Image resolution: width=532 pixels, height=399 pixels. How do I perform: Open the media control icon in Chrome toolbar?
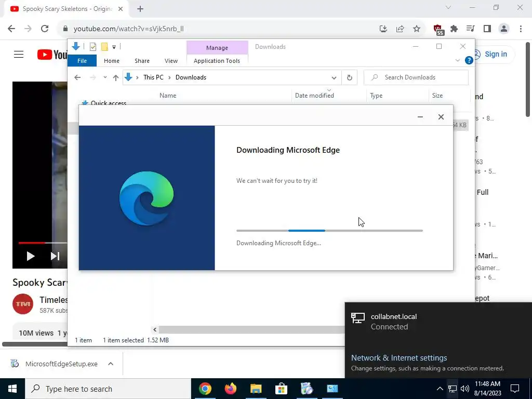coord(470,29)
